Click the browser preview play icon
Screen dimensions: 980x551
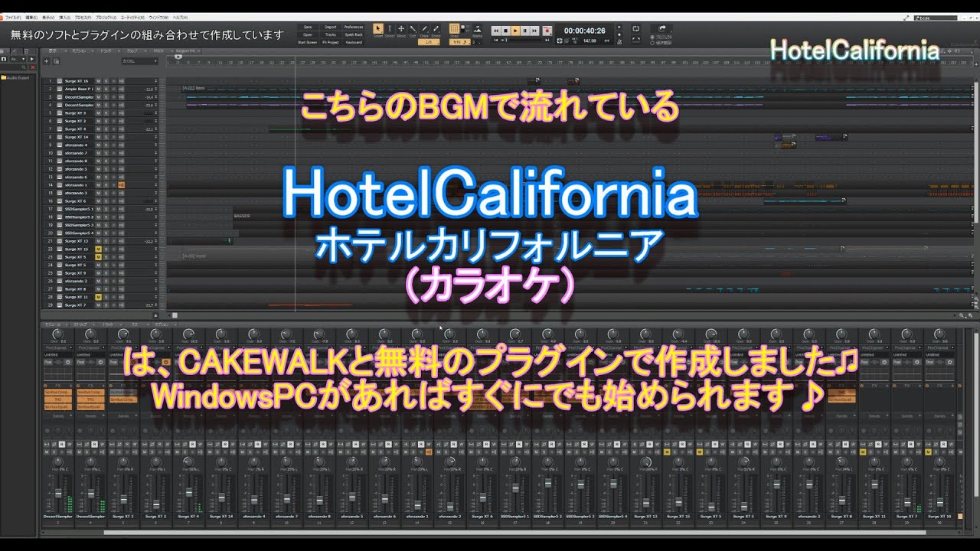click(x=32, y=59)
